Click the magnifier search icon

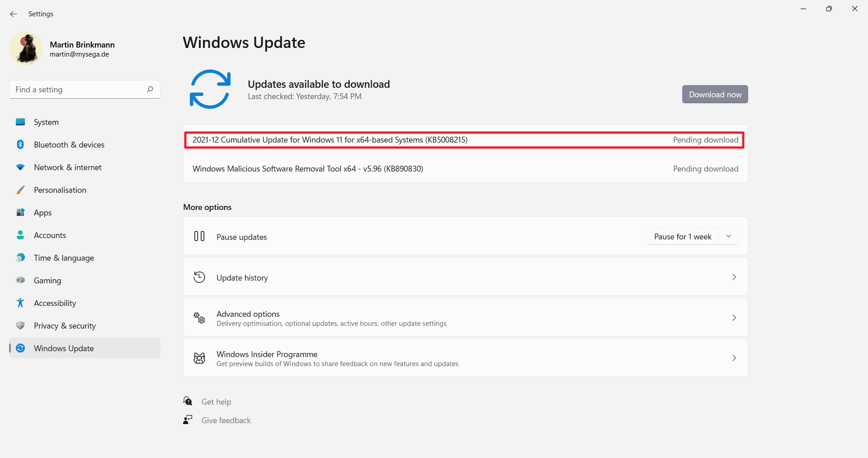[x=150, y=89]
